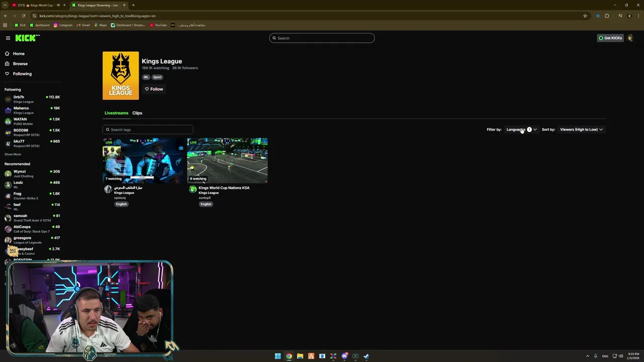Viewport: 644px width, 362px height.
Task: Open the apps grid in bookmarks bar
Action: 5,25
